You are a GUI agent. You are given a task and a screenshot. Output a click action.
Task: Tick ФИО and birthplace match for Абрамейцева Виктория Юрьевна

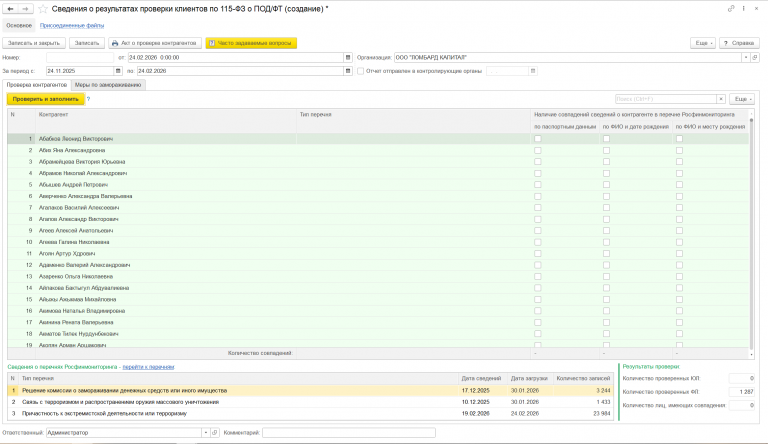click(679, 162)
